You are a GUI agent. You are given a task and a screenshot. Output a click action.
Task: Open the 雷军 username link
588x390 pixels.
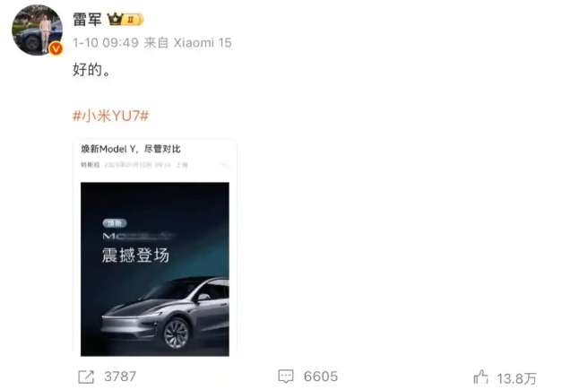tap(87, 20)
